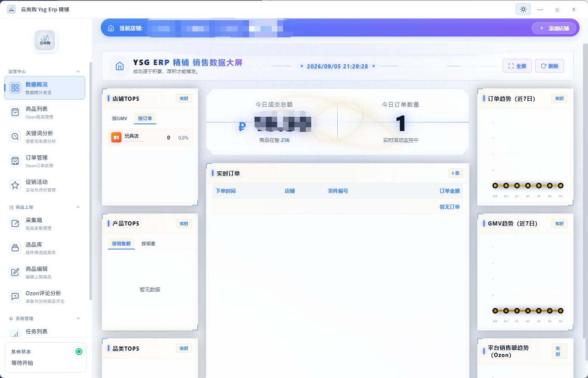588x378 pixels.
Task: Click the 实时 badge in 订单趋势 panel
Action: click(559, 98)
